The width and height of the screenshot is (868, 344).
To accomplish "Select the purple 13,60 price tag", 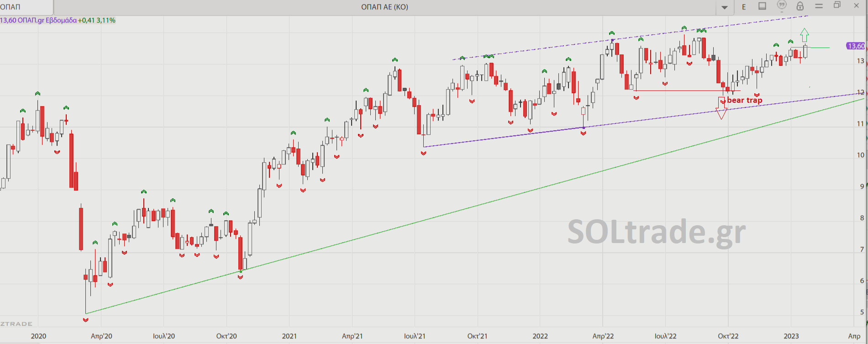I will tap(856, 46).
